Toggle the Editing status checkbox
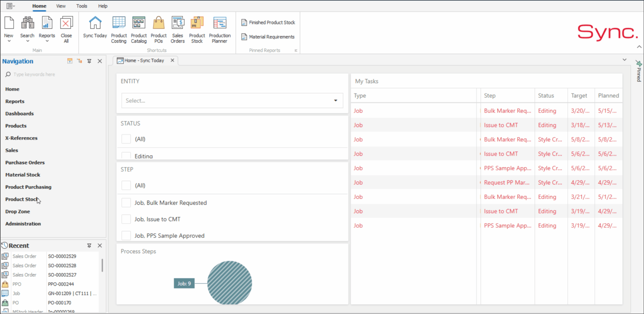Viewport: 644px width, 314px height. tap(126, 156)
